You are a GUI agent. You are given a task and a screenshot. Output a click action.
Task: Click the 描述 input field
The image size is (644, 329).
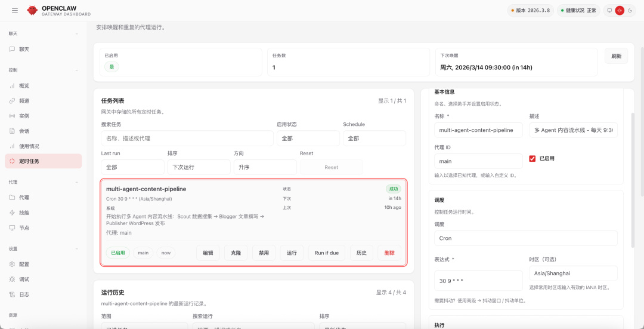point(574,130)
